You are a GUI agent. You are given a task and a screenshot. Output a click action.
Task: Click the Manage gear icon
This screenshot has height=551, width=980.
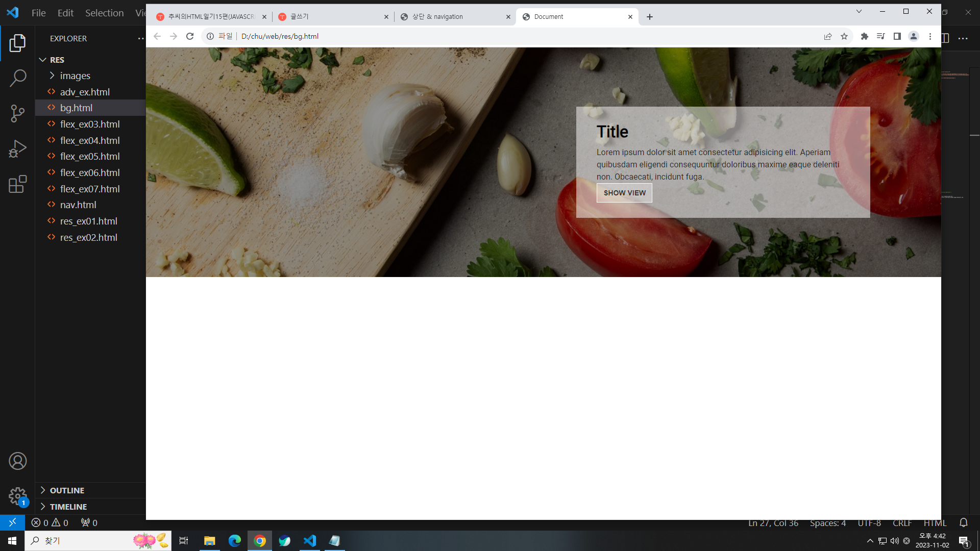(17, 495)
